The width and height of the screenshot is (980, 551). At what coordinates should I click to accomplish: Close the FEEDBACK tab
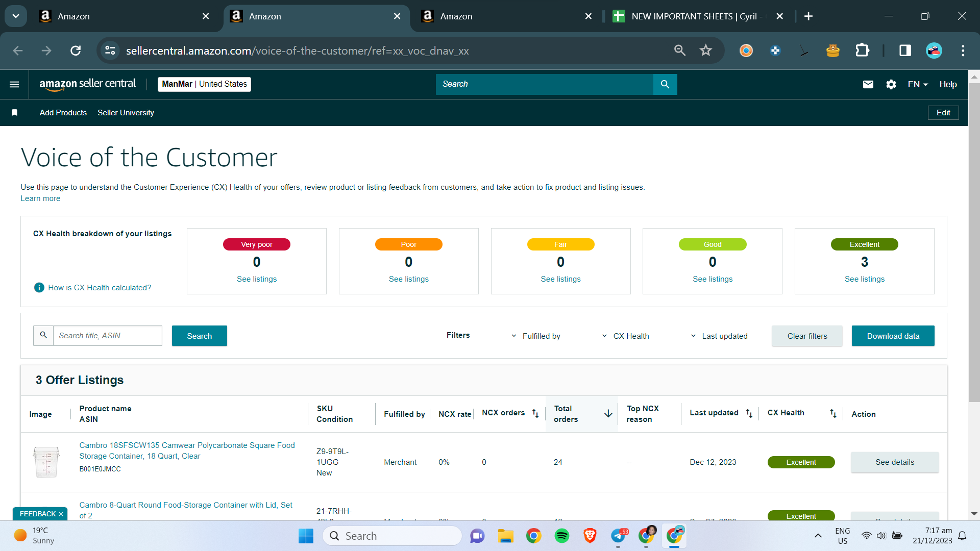coord(61,514)
